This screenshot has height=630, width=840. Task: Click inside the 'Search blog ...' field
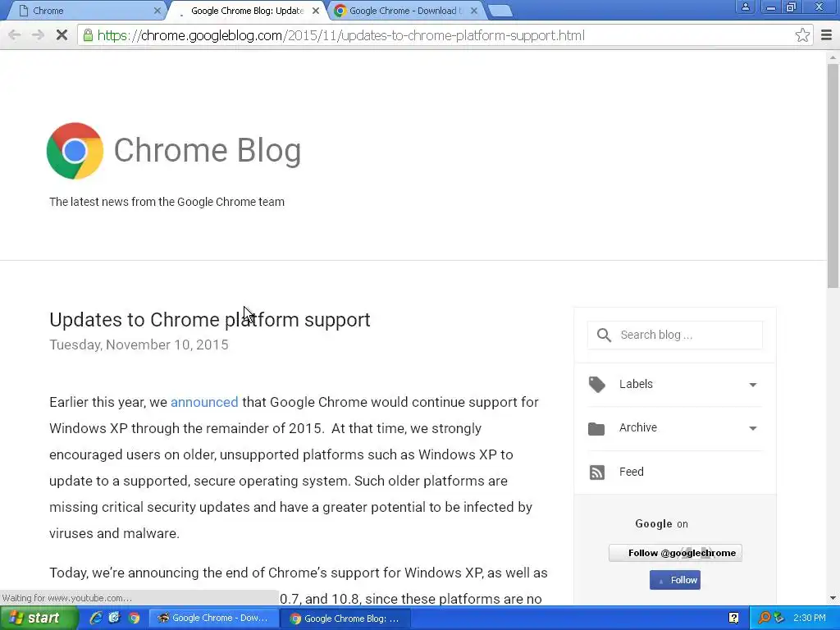coord(675,335)
